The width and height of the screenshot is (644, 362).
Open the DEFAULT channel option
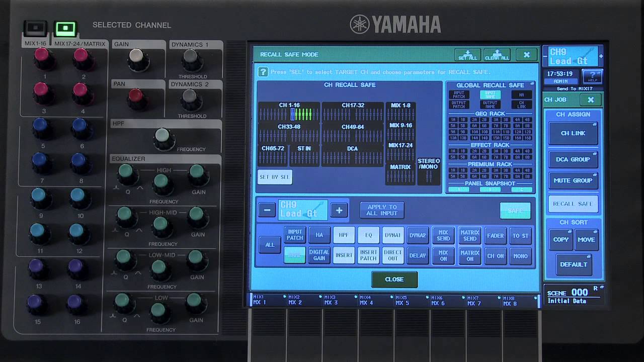pos(574,264)
